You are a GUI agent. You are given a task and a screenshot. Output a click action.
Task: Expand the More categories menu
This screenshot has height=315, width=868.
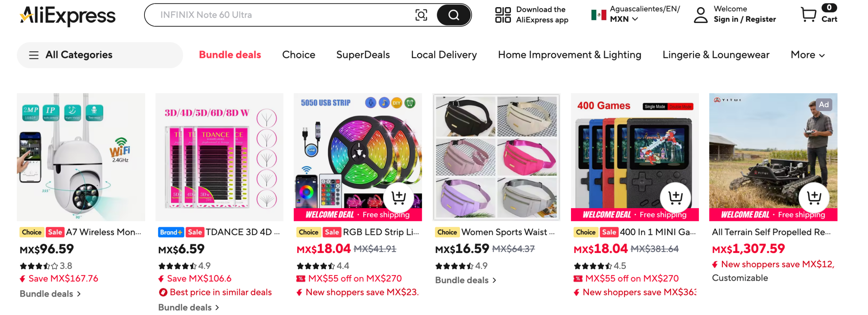coord(807,55)
